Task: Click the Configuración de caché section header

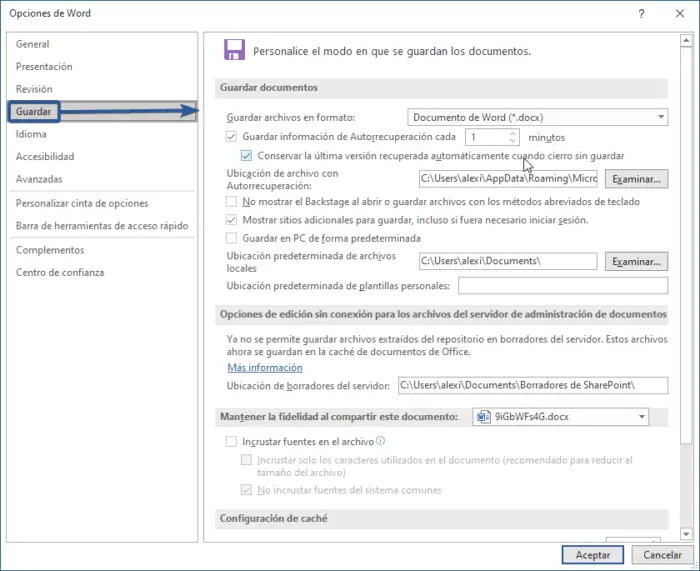Action: click(441, 519)
